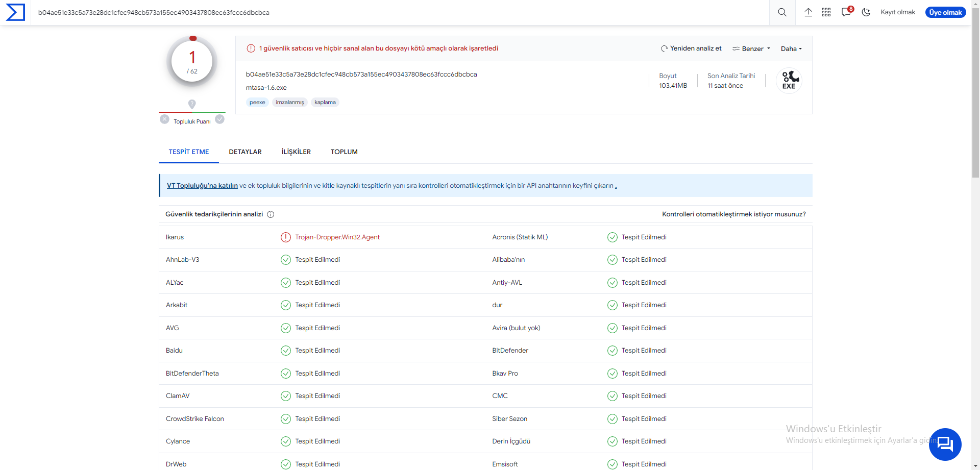Vote community score positive (check)
980x470 pixels.
219,119
